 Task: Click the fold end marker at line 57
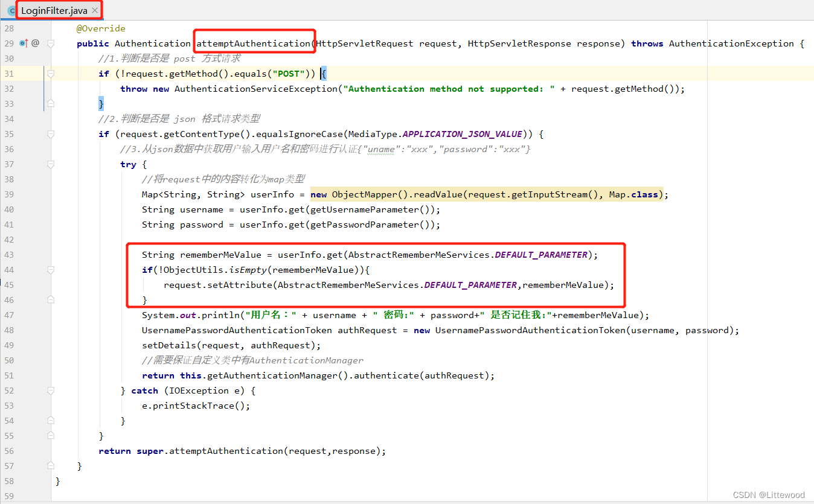coord(51,466)
